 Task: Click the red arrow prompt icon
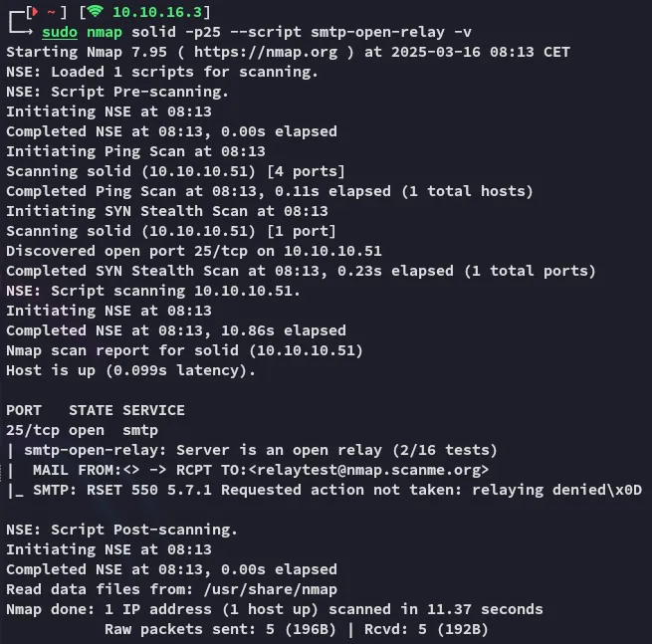point(33,12)
